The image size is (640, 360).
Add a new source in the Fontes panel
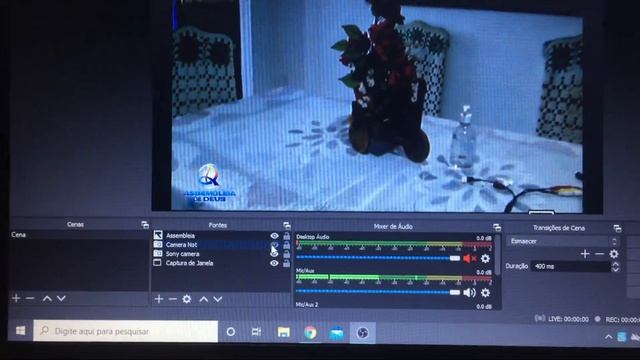[x=159, y=299]
